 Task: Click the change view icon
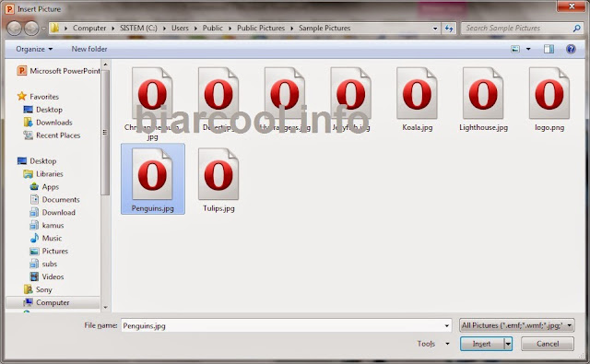coord(515,49)
